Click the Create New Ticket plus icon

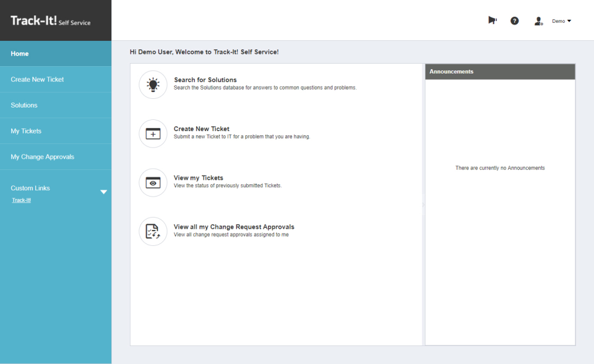click(153, 133)
